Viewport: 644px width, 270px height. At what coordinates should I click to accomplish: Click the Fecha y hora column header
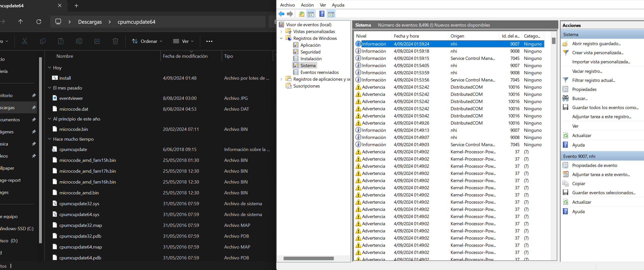pos(420,36)
